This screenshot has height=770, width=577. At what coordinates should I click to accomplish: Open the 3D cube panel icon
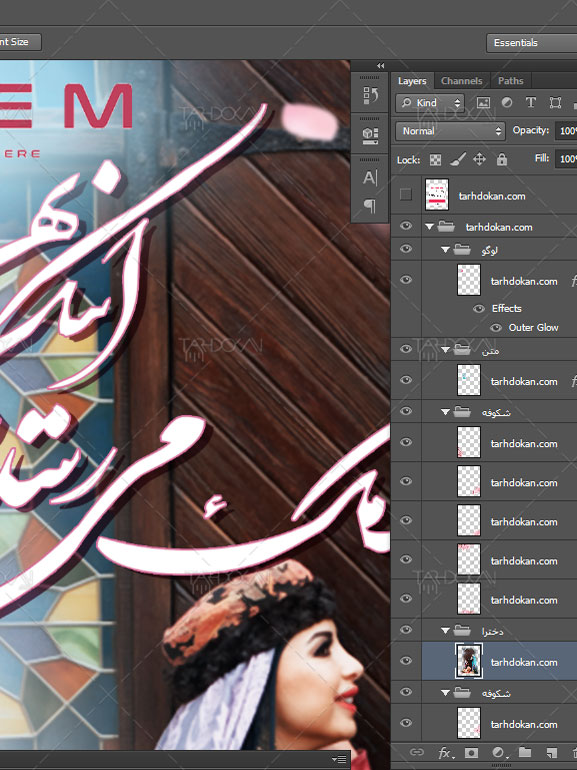(x=370, y=135)
